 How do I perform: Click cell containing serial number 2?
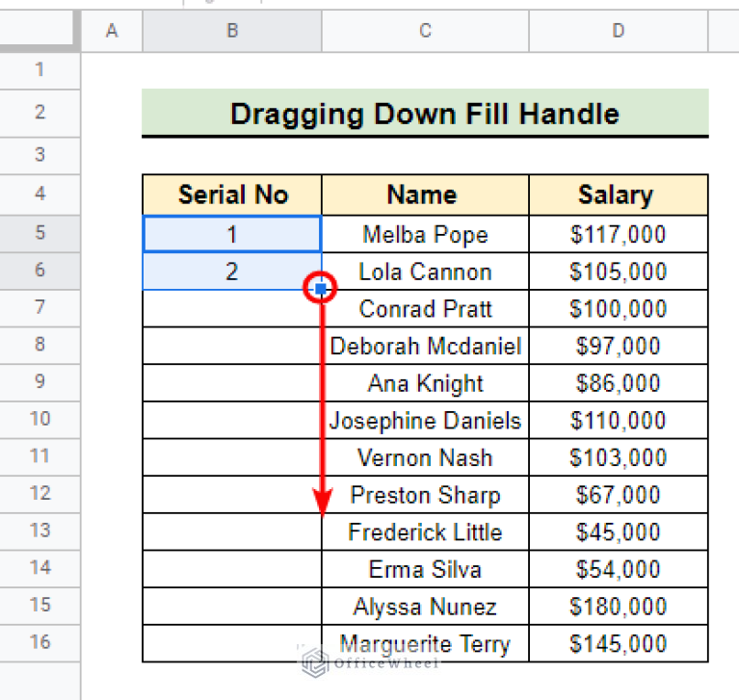[x=232, y=272]
